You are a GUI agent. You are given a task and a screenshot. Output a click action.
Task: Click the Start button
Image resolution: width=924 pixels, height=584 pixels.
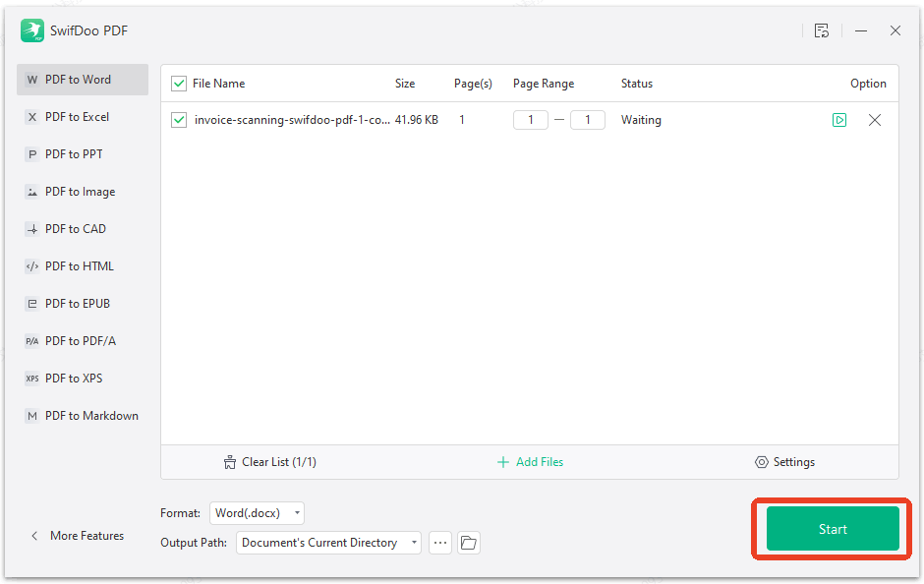click(831, 528)
